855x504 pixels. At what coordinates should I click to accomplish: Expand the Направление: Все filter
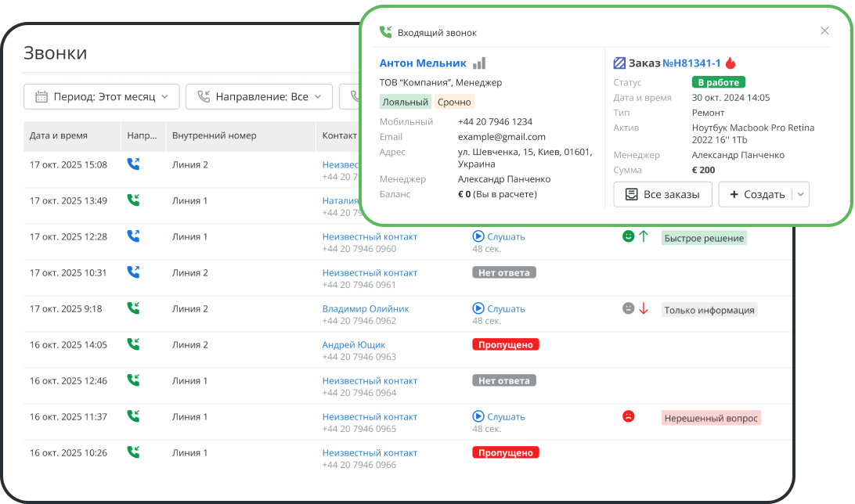[x=259, y=97]
